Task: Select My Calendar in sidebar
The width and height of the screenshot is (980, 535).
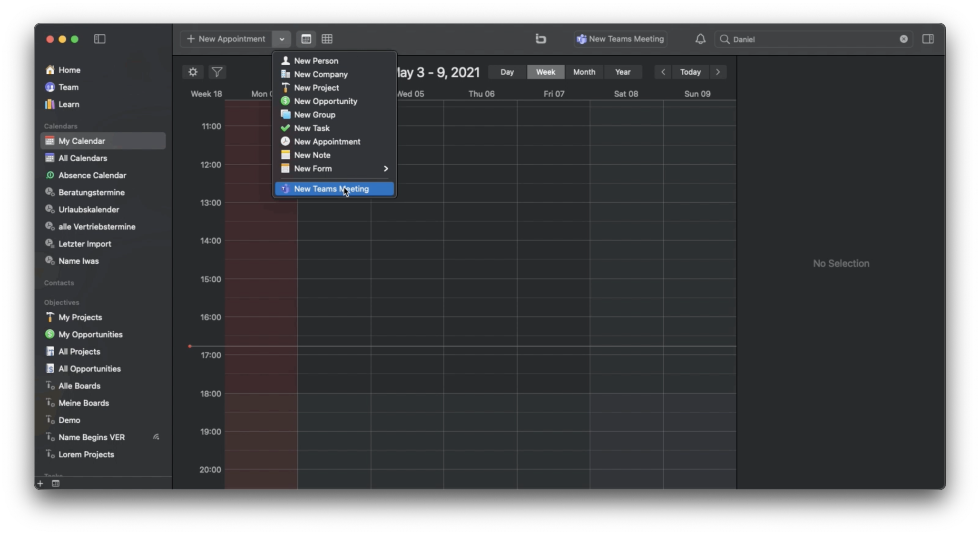Action: [x=103, y=141]
